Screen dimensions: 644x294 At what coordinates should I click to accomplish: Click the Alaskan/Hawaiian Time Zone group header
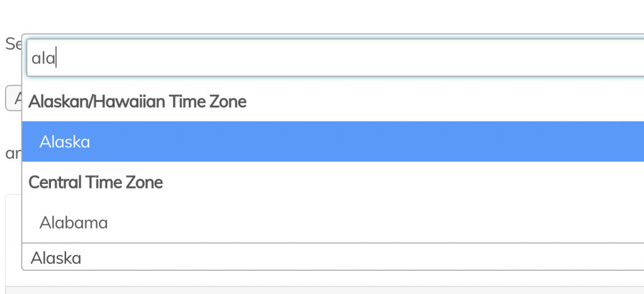[x=138, y=101]
